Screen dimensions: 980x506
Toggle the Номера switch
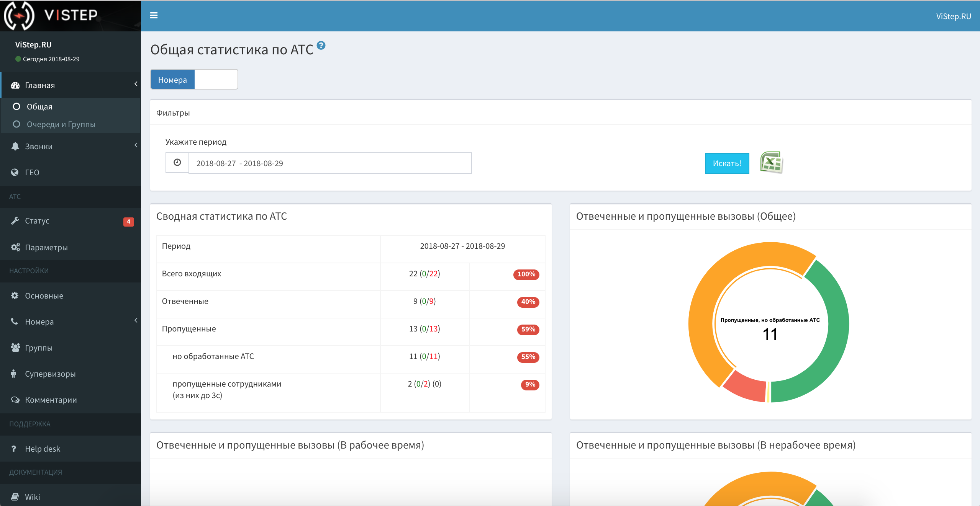click(x=194, y=79)
